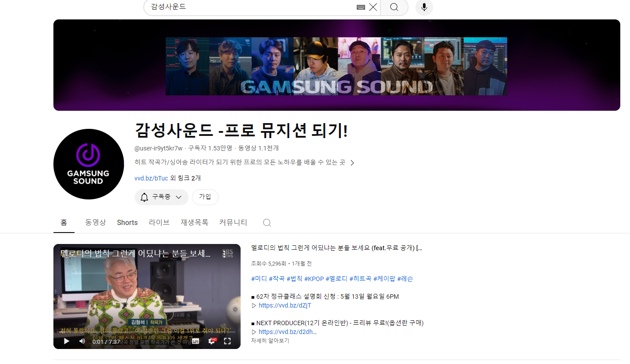
Task: Mute the featured video's volume
Action: (x=82, y=341)
